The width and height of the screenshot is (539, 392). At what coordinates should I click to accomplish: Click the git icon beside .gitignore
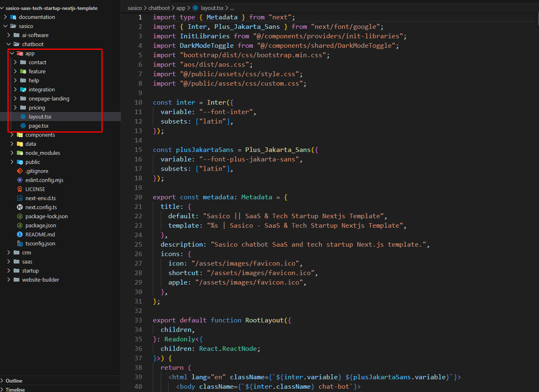tap(20, 171)
